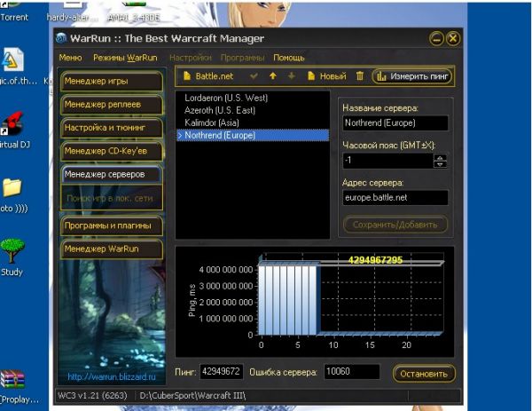Select Lordaeron (U.S. West) in the server list
This screenshot has height=411, width=532.
pos(225,98)
